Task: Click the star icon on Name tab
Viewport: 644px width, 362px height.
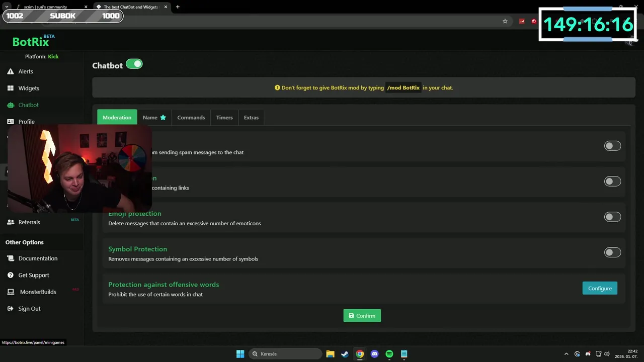Action: [163, 118]
